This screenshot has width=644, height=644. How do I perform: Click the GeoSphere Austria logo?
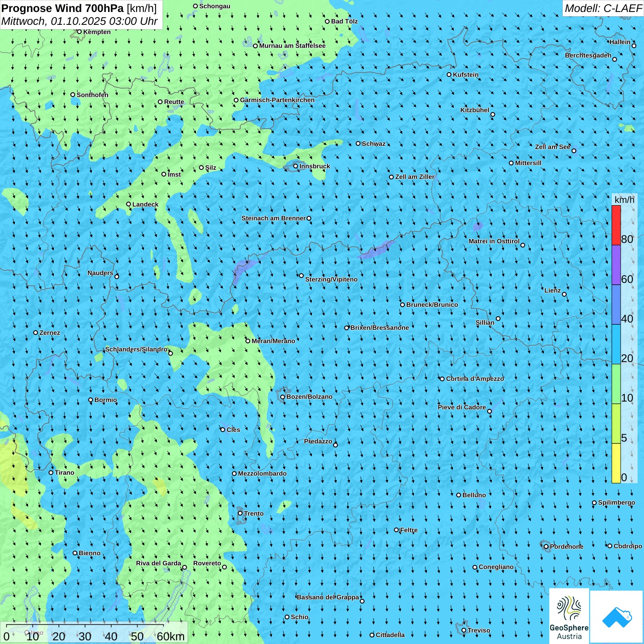coord(569,615)
